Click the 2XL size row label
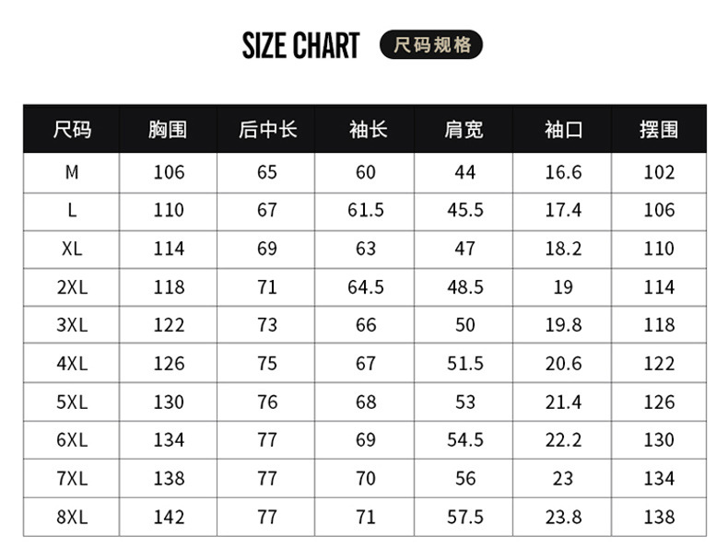 [x=72, y=287]
